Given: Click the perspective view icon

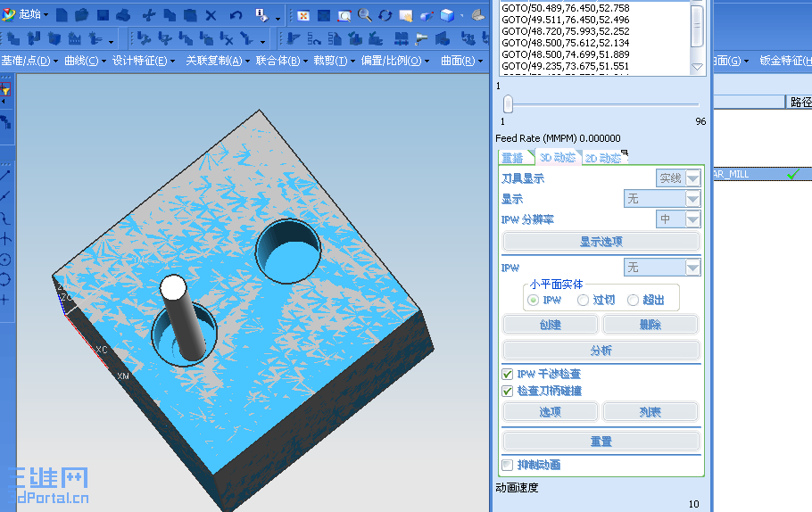Looking at the screenshot, I should (427, 15).
